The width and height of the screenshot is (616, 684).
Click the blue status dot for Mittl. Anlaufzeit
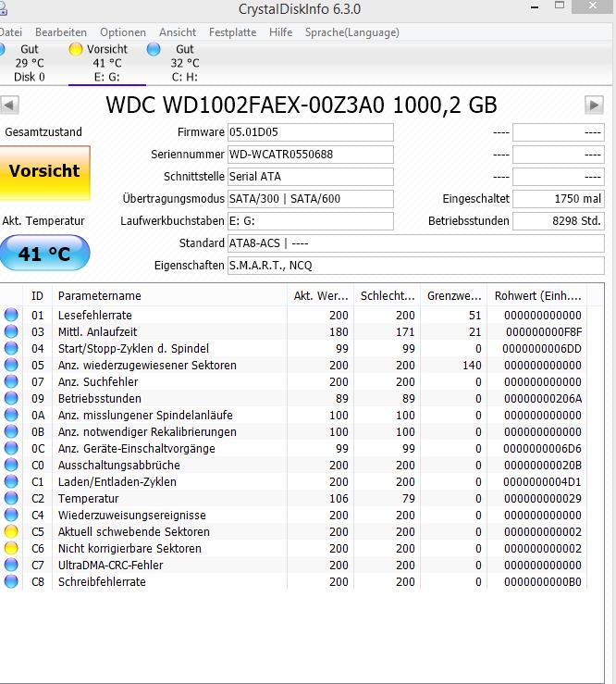pyautogui.click(x=11, y=331)
